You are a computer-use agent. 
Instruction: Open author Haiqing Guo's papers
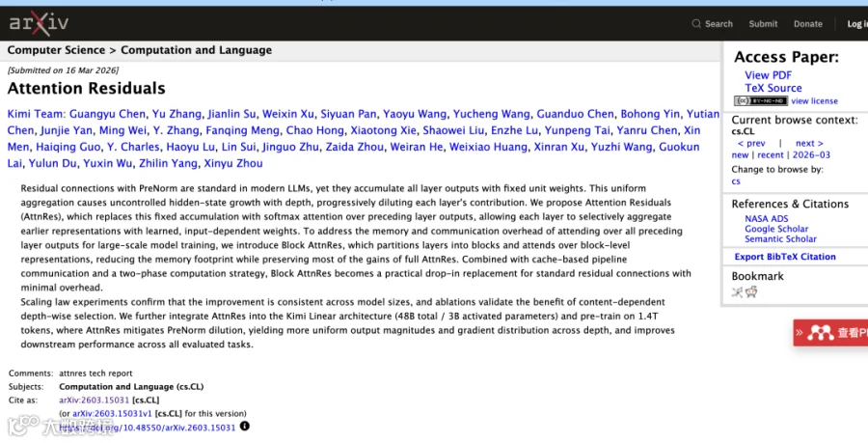pos(68,148)
